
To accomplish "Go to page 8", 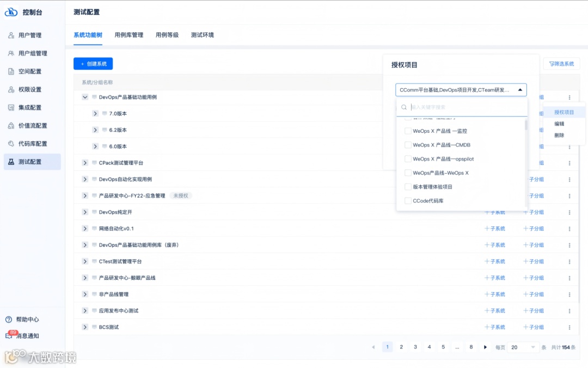I will (471, 347).
